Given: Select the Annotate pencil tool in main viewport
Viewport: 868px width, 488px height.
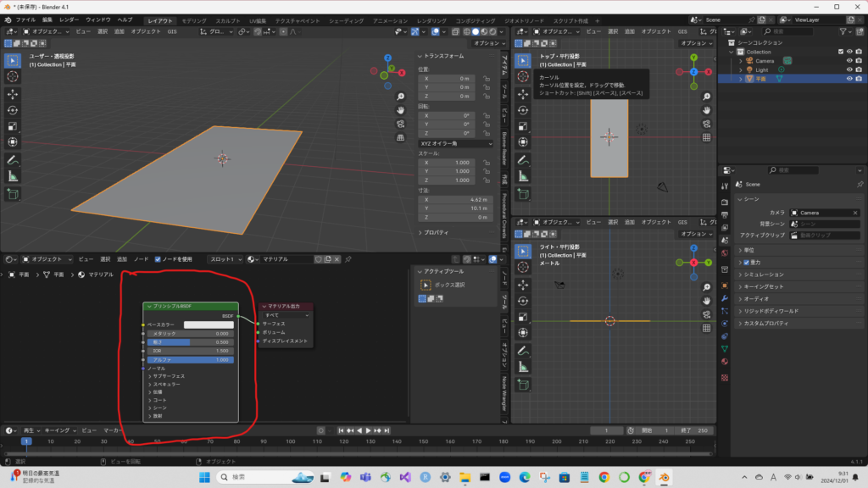Looking at the screenshot, I should 13,159.
